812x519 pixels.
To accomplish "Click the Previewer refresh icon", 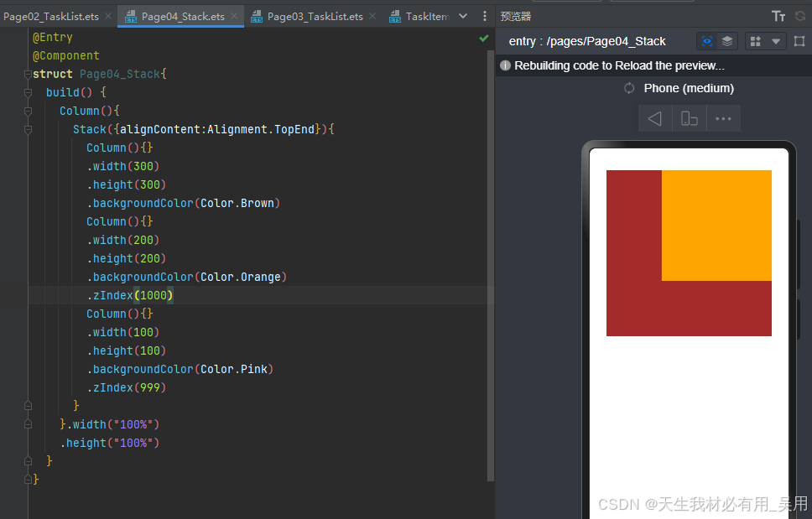I will (x=800, y=16).
